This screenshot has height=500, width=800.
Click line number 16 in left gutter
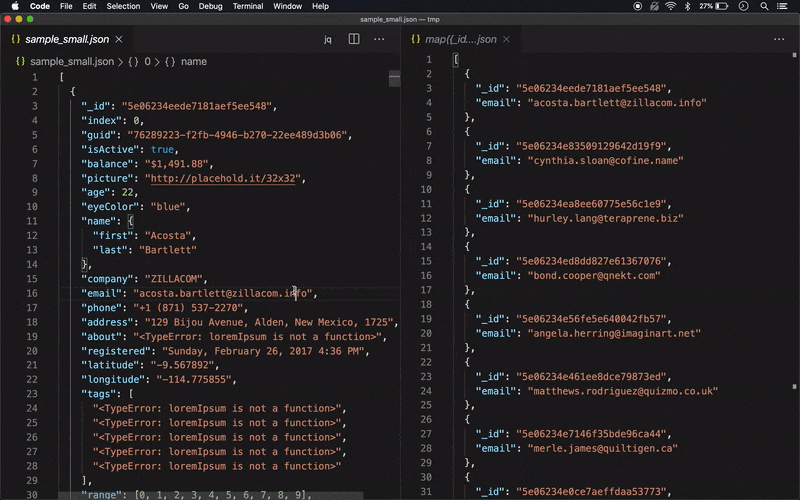(x=32, y=293)
